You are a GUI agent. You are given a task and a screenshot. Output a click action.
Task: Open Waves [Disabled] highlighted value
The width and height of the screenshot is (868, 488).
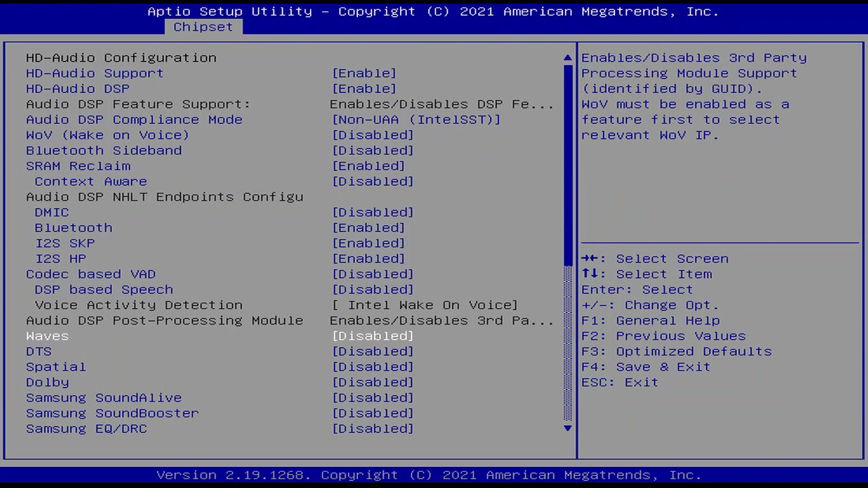tap(373, 336)
